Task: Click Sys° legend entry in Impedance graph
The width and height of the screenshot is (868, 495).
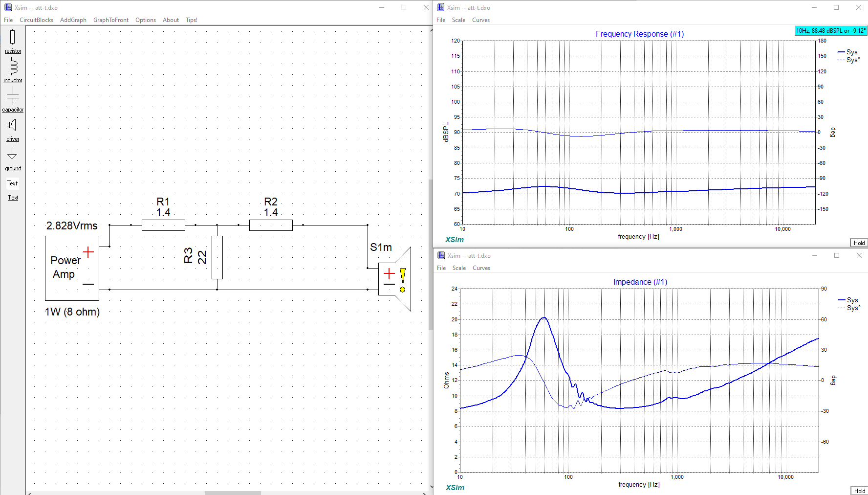Action: point(849,308)
